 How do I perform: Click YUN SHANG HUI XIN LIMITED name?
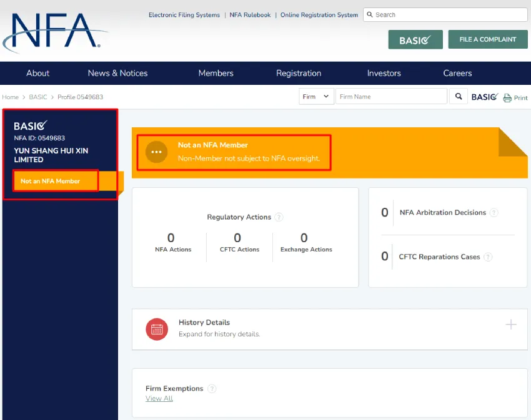(51, 155)
